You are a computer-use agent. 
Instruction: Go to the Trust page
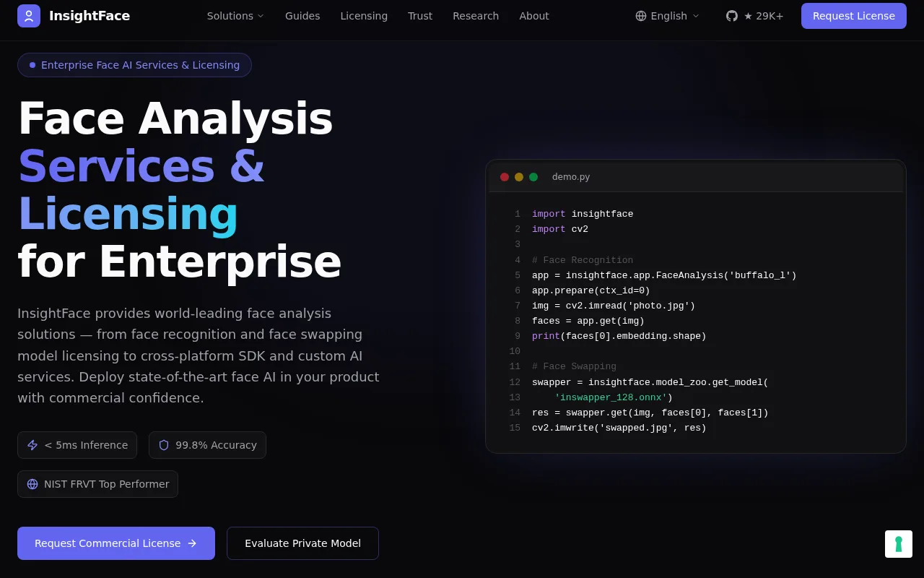click(x=420, y=16)
